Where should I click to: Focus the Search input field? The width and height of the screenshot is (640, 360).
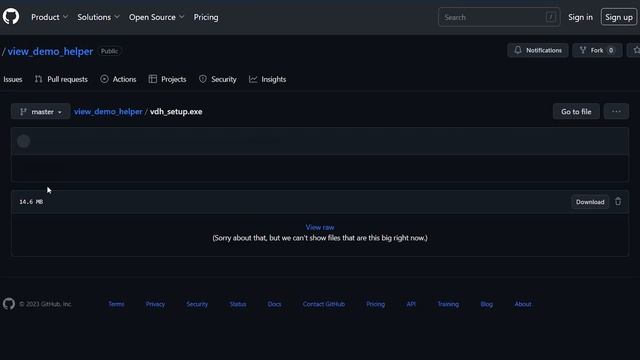[499, 17]
